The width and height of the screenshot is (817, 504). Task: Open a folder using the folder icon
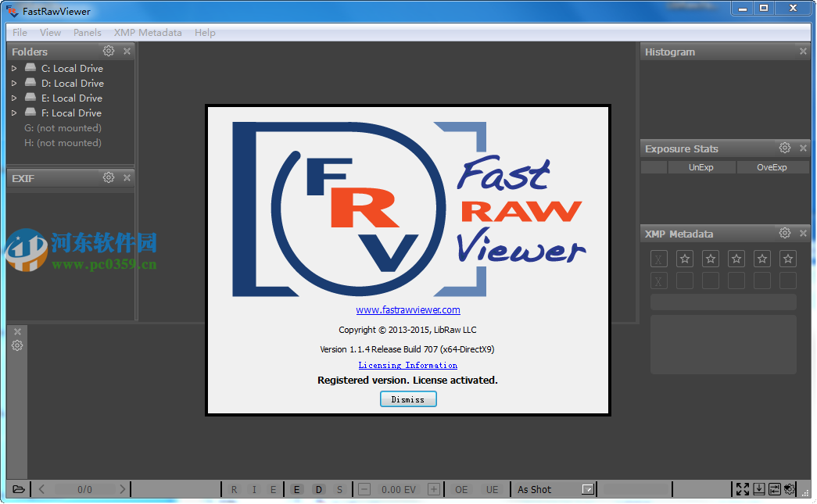[x=17, y=488]
